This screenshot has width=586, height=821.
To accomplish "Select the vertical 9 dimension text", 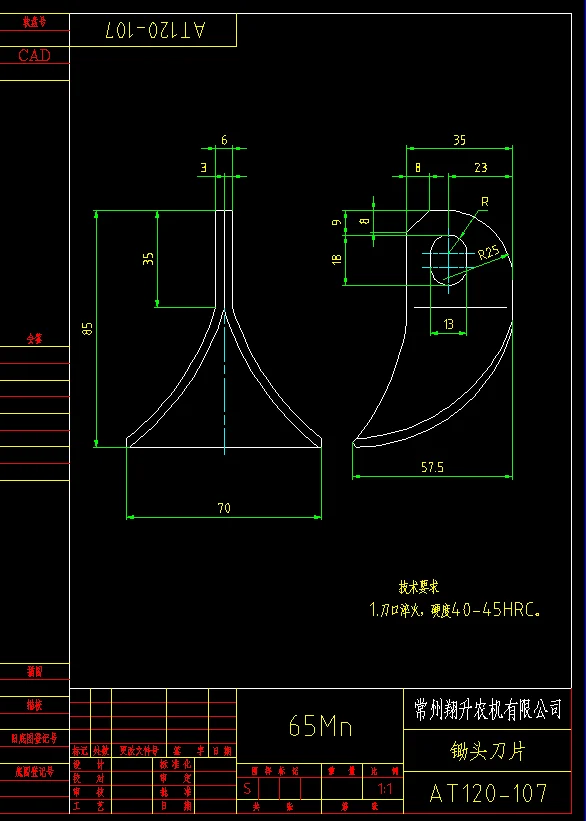I will 337,222.
